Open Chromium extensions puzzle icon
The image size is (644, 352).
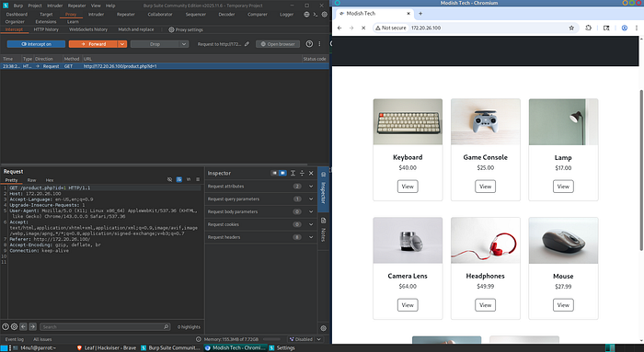click(588, 28)
